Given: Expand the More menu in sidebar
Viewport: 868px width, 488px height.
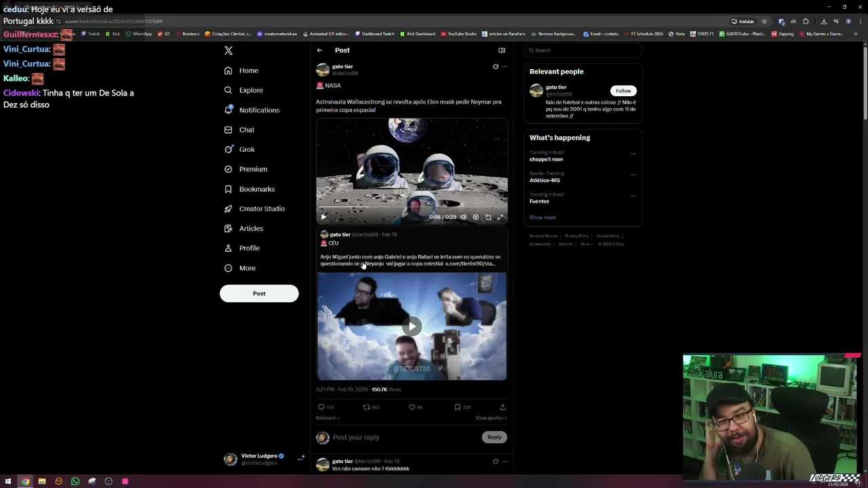Looking at the screenshot, I should click(239, 268).
